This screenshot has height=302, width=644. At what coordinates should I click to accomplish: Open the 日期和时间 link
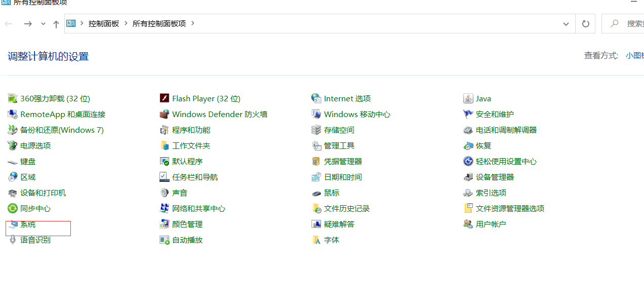343,177
